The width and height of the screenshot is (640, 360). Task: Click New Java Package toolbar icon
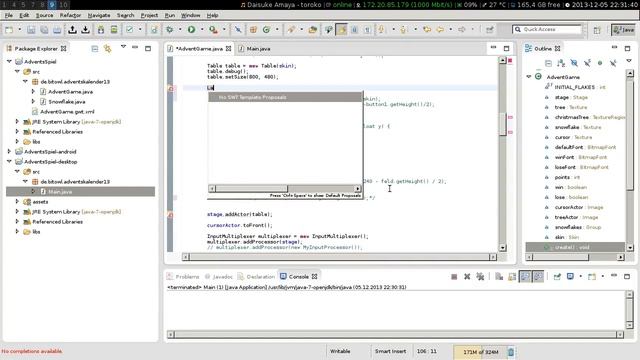(253, 29)
